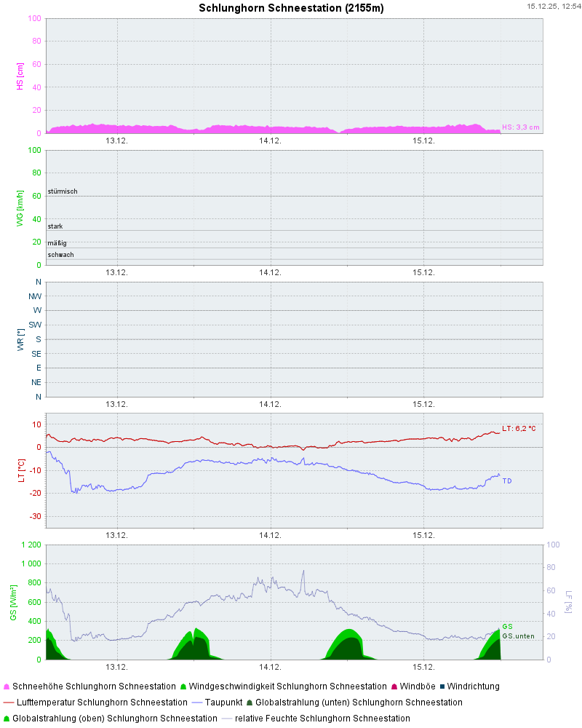Click the dark red Windböe legend icon
Image resolution: width=582 pixels, height=728 pixels.
tap(394, 687)
